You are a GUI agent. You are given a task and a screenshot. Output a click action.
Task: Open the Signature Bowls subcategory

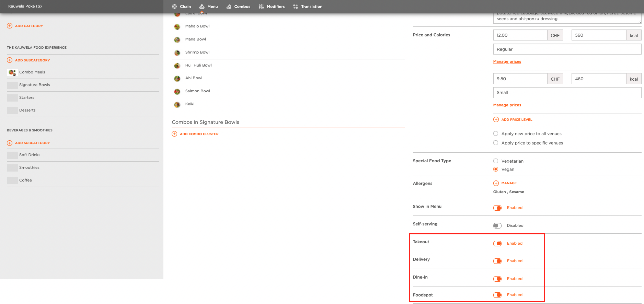83,85
